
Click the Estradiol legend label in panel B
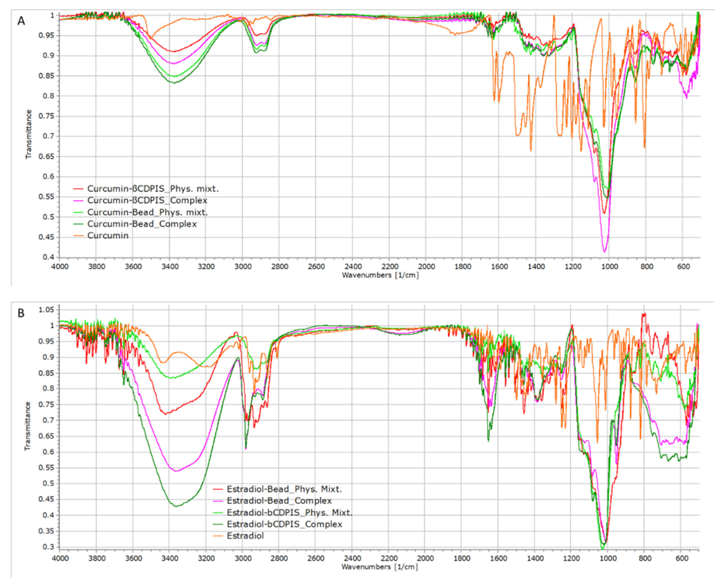pos(245,536)
